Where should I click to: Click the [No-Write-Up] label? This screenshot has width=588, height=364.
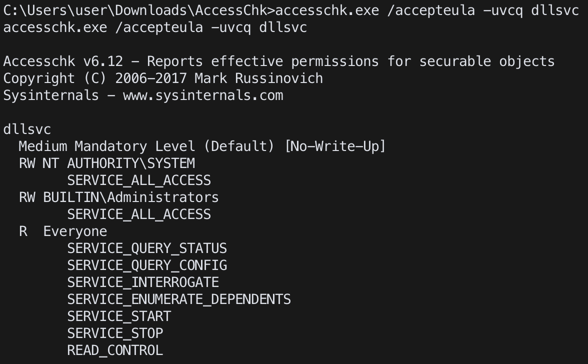335,146
